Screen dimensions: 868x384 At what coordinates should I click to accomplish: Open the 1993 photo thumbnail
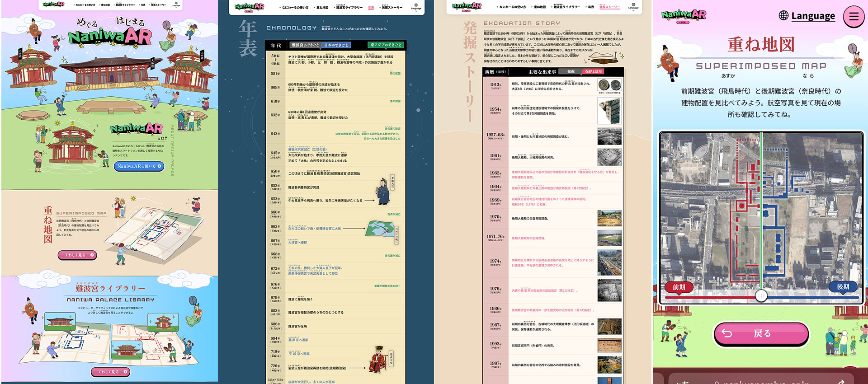point(609,345)
